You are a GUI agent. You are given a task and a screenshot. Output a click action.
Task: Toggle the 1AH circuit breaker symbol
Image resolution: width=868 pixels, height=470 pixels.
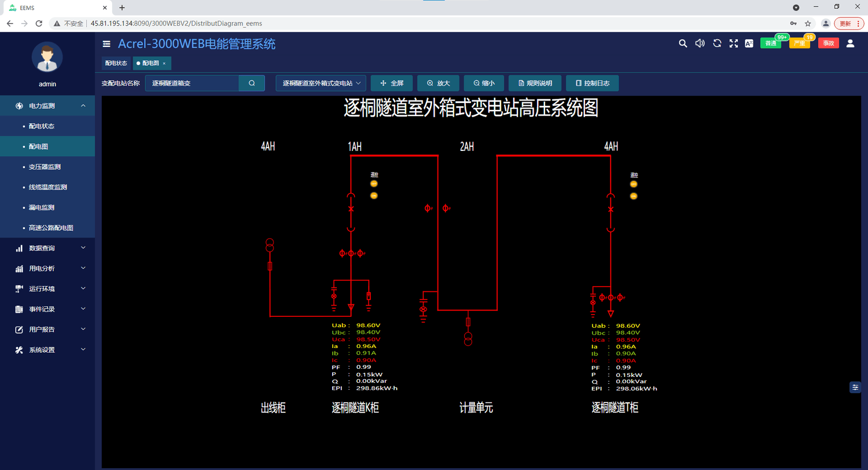351,209
